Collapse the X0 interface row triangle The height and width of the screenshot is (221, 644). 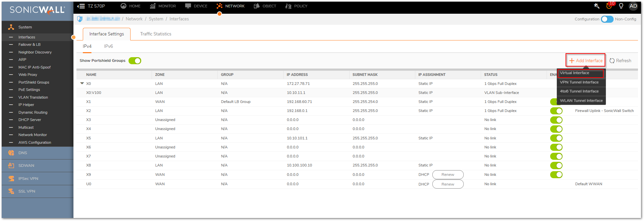tap(82, 84)
